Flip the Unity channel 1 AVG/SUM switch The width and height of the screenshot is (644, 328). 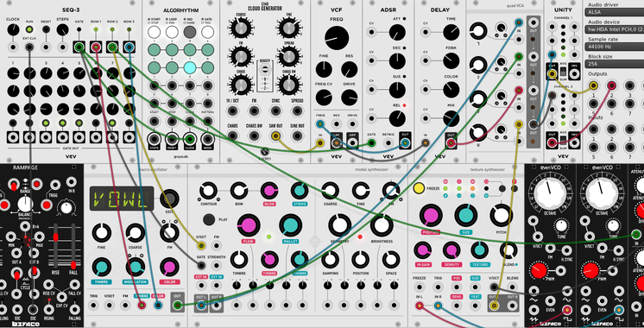click(x=563, y=73)
